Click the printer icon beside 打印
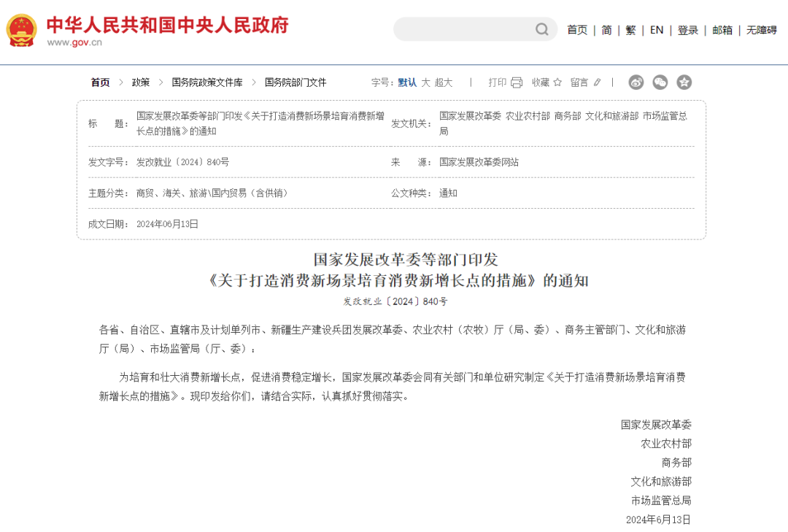Image resolution: width=788 pixels, height=532 pixels. coord(517,82)
